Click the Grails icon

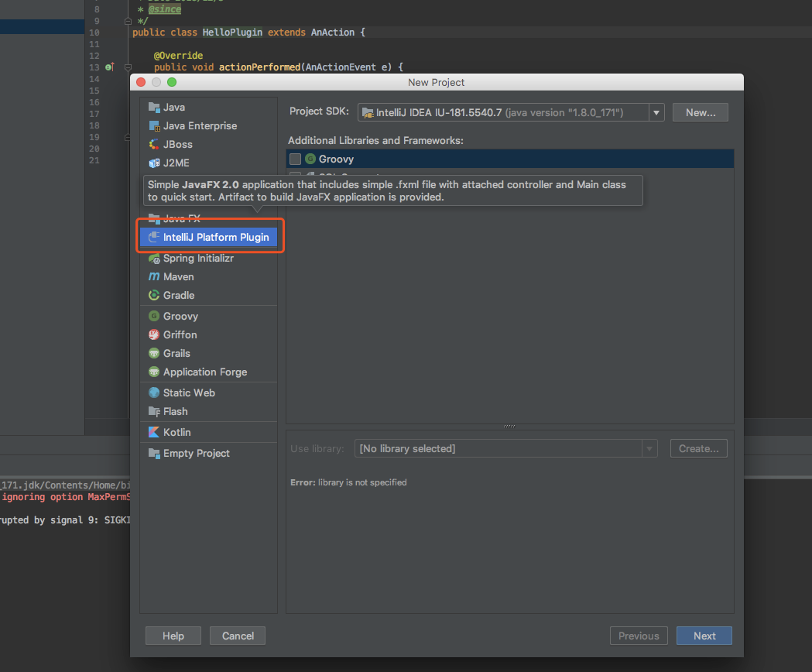point(154,353)
